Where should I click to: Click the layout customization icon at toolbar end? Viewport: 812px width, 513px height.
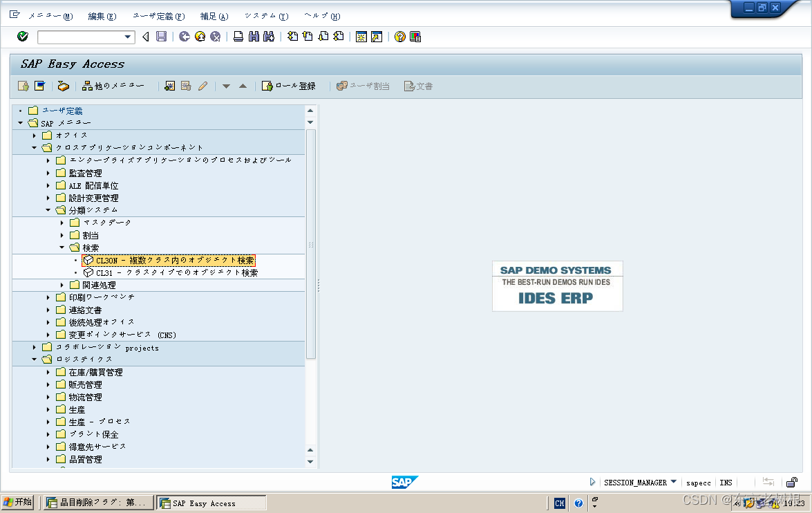(x=415, y=36)
